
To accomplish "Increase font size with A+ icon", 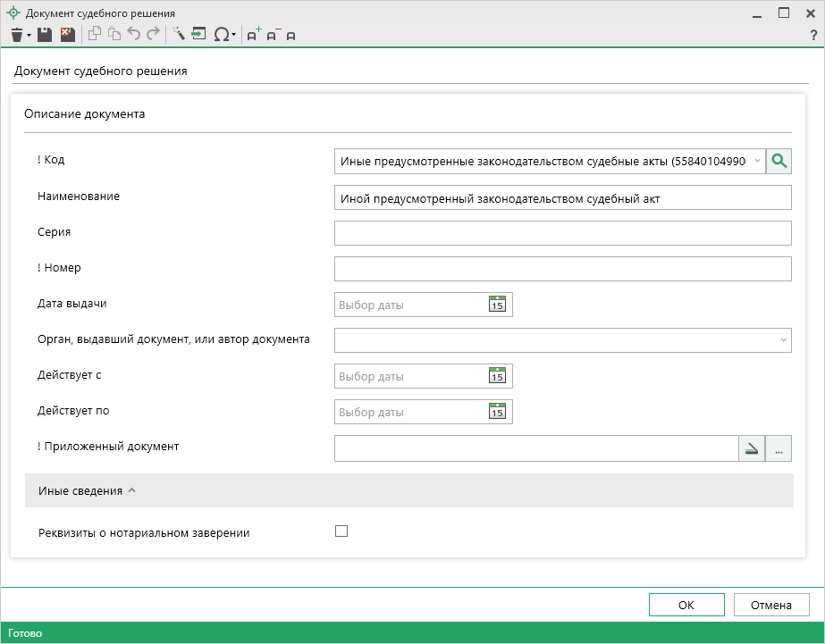I will click(x=253, y=35).
